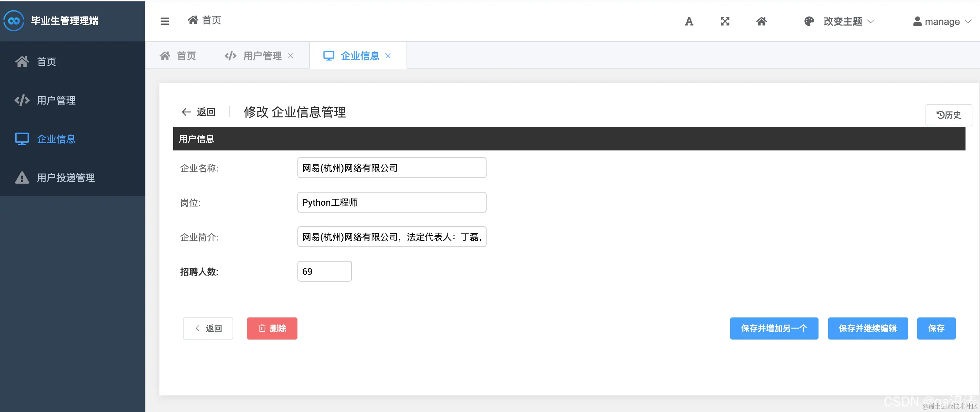Toggle the sidebar with the hamburger icon
980x412 pixels.
point(165,21)
